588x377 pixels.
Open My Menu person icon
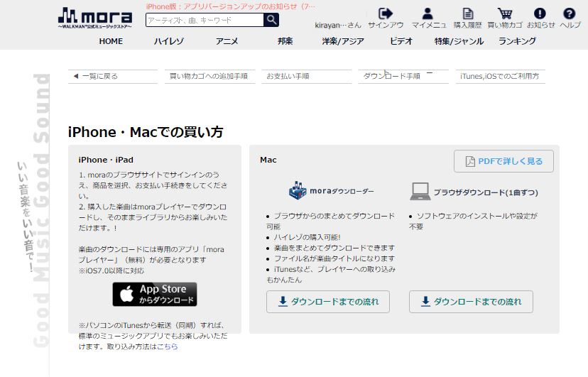pos(428,14)
